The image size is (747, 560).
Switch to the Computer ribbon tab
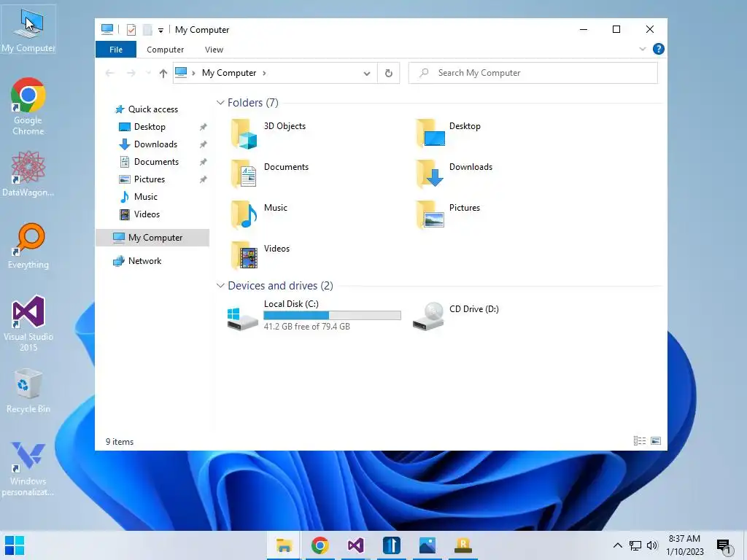(166, 50)
